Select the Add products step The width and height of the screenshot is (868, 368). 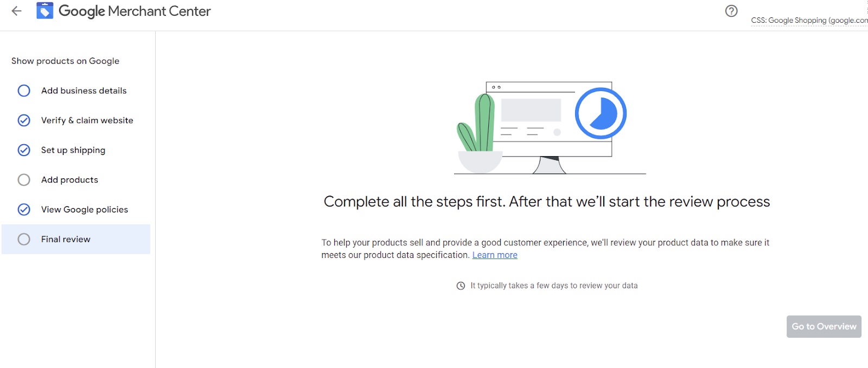(x=69, y=180)
